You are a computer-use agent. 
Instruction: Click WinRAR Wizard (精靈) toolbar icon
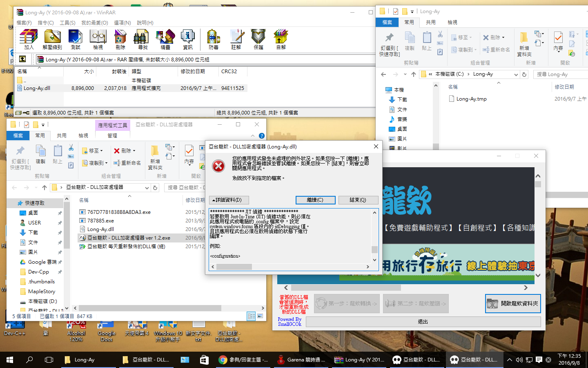165,40
